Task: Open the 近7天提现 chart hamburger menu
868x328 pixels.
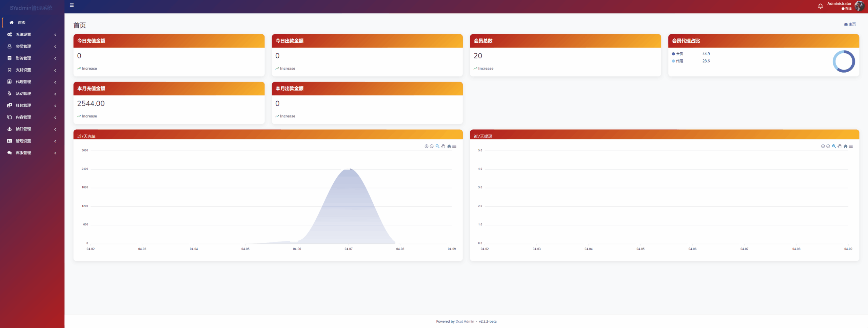Action: click(851, 146)
